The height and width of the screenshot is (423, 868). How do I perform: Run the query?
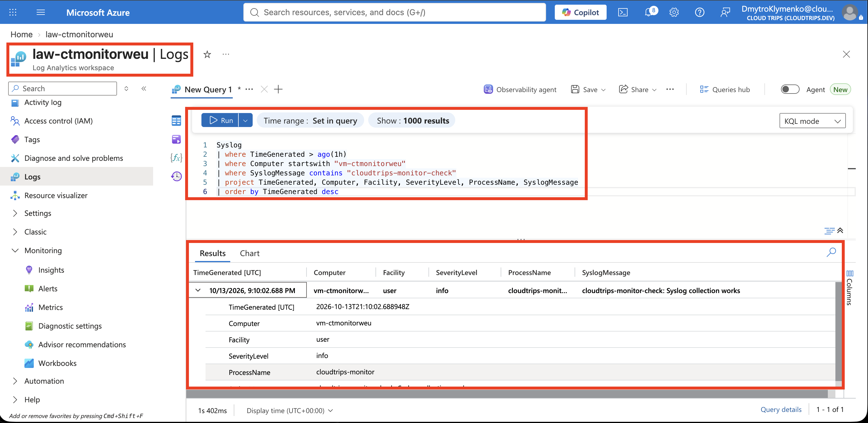pos(220,120)
